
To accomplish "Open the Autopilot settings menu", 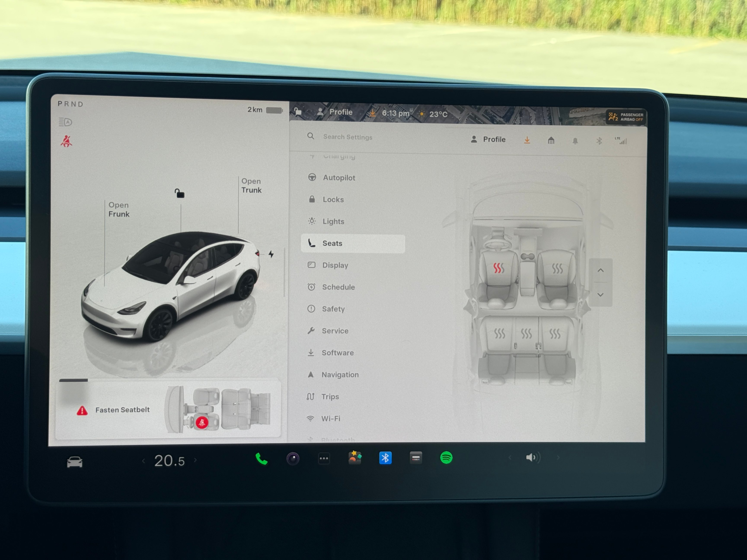I will click(339, 178).
